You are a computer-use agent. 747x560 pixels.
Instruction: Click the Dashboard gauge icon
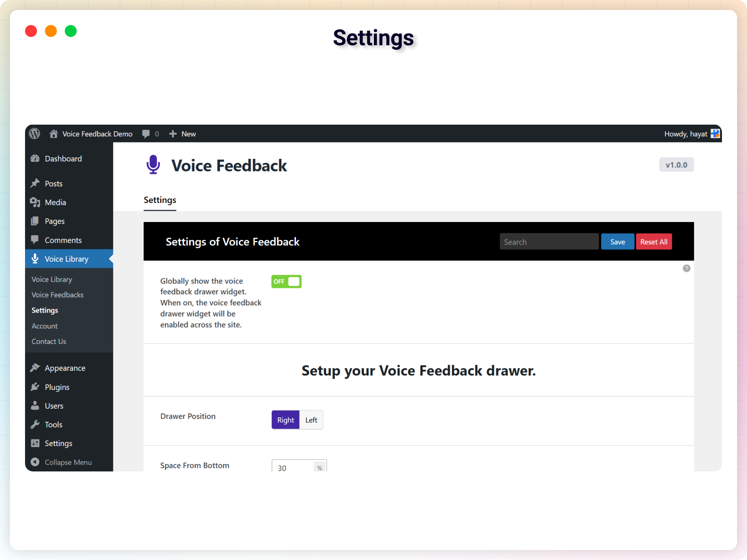coord(35,158)
